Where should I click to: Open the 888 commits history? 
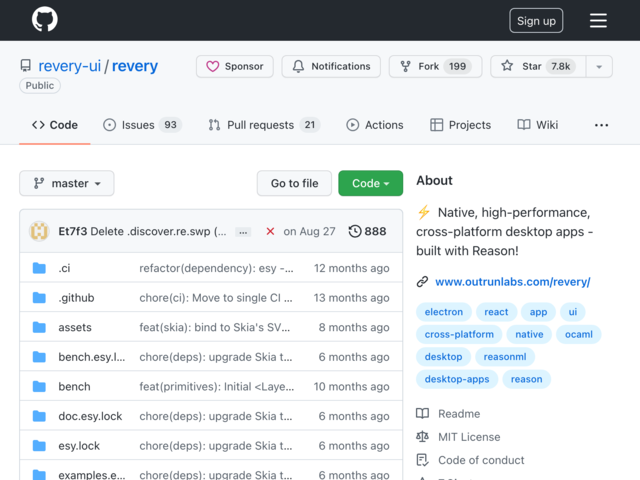click(367, 231)
